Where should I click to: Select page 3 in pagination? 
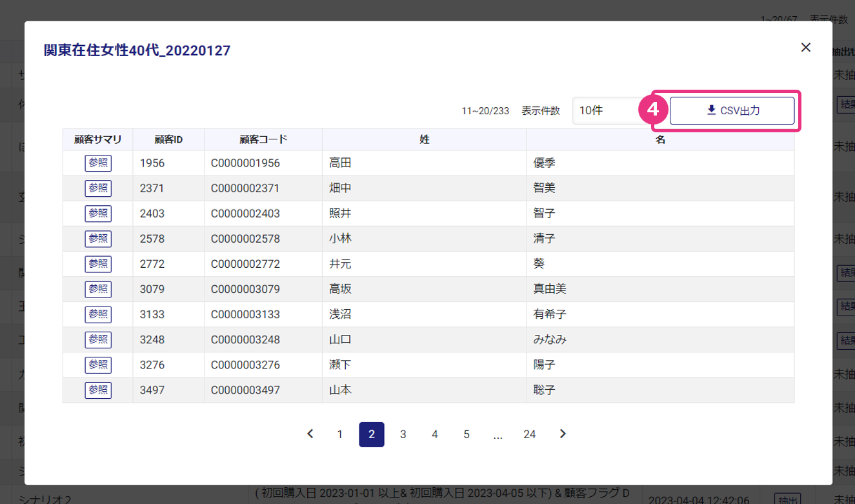403,434
